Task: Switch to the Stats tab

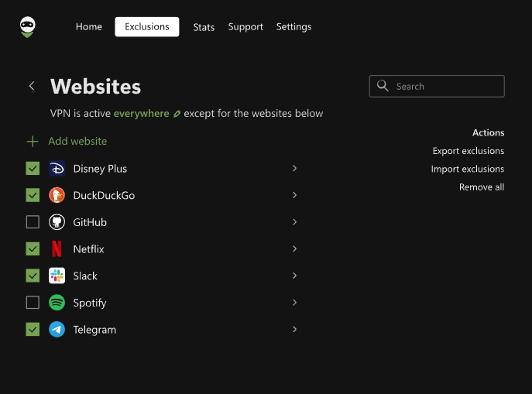Action: (204, 27)
